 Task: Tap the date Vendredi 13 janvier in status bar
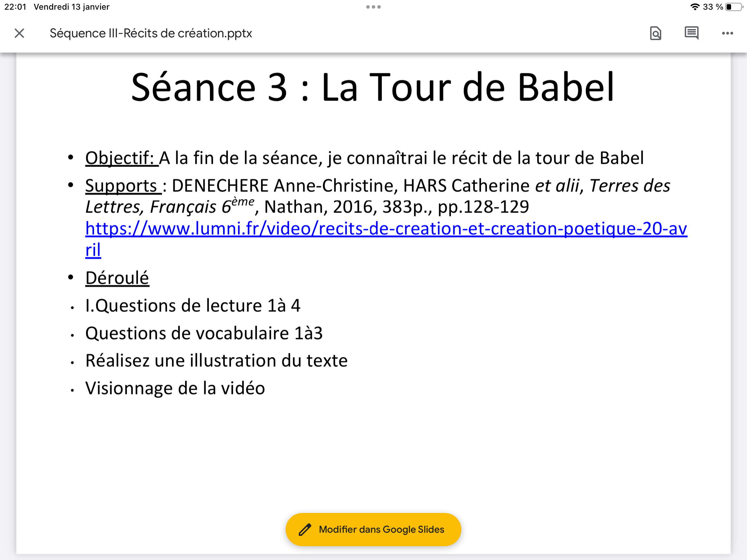coord(72,7)
